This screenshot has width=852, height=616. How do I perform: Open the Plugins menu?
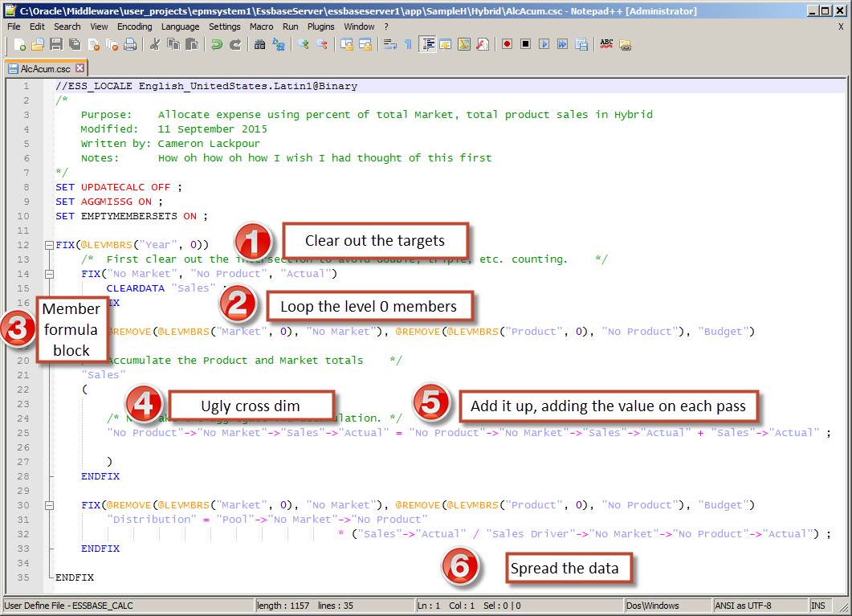321,27
